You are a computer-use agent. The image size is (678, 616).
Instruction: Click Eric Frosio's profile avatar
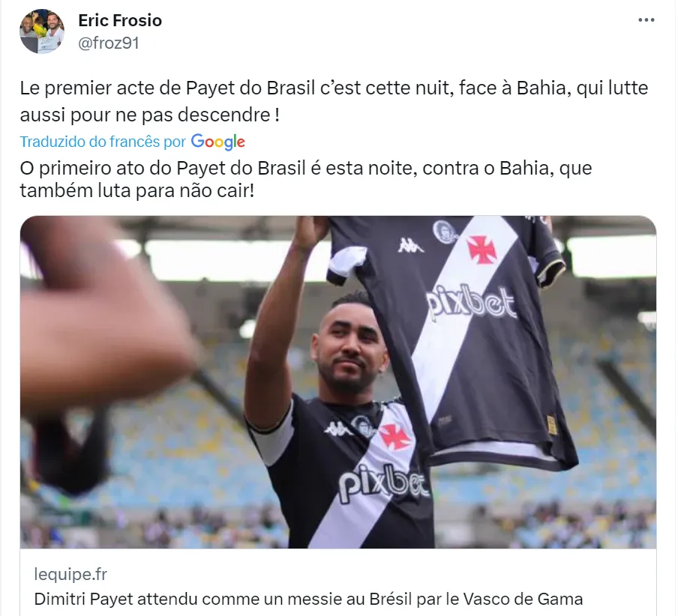[x=42, y=31]
